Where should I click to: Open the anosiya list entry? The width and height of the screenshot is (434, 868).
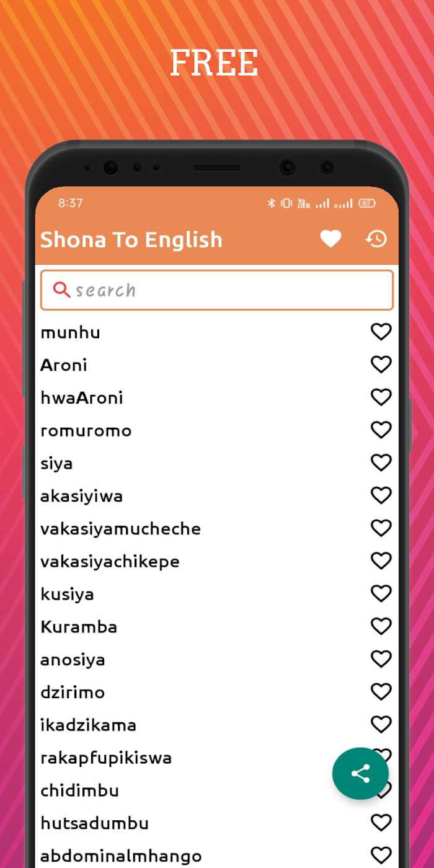pyautogui.click(x=73, y=660)
